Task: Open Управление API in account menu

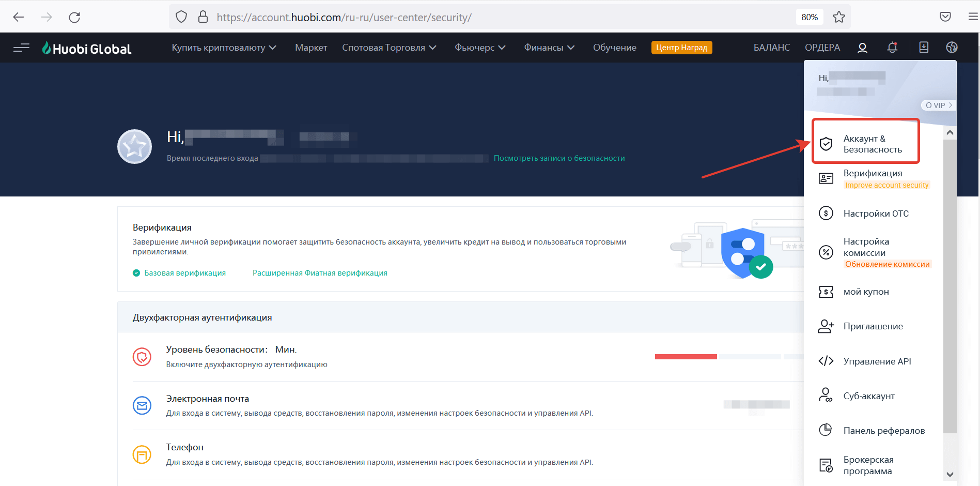Action: pos(877,361)
